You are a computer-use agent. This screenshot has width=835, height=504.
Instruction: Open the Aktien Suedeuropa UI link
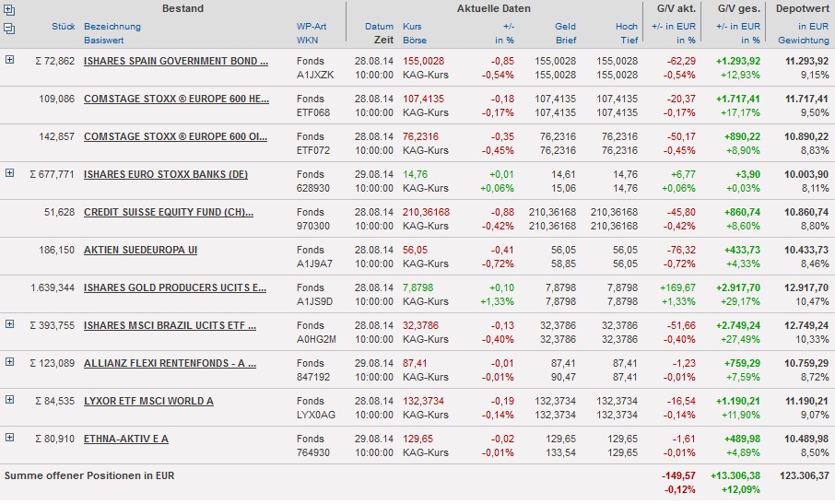point(140,250)
